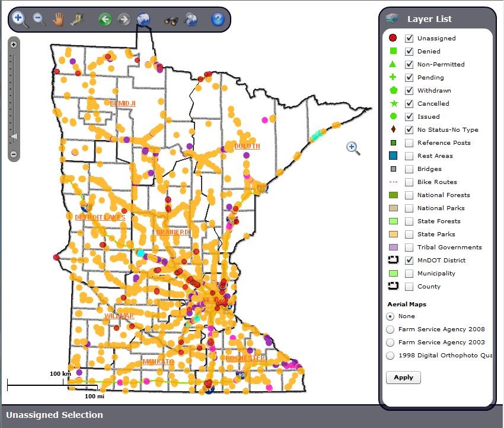Choose 1998 Digital Orthophoto radio option
The width and height of the screenshot is (504, 428).
[x=390, y=356]
